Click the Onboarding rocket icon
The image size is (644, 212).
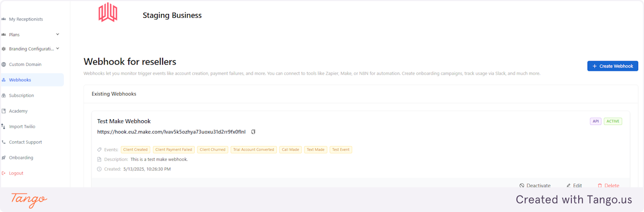coord(4,158)
